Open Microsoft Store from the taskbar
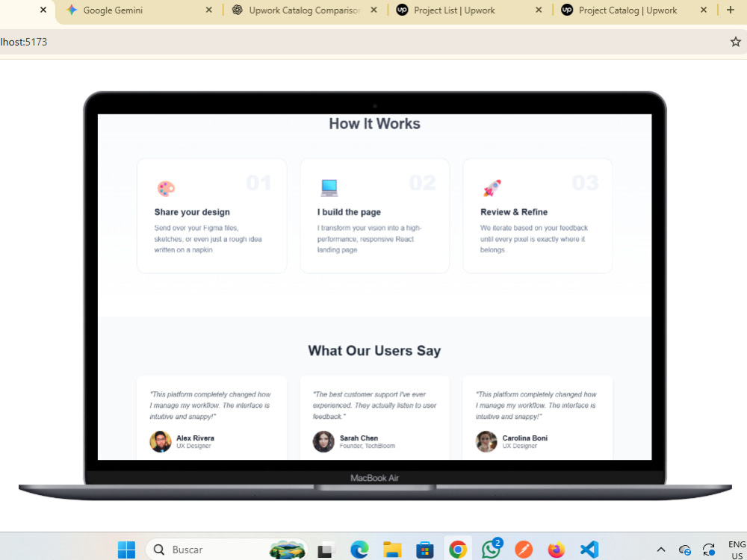 tap(424, 550)
